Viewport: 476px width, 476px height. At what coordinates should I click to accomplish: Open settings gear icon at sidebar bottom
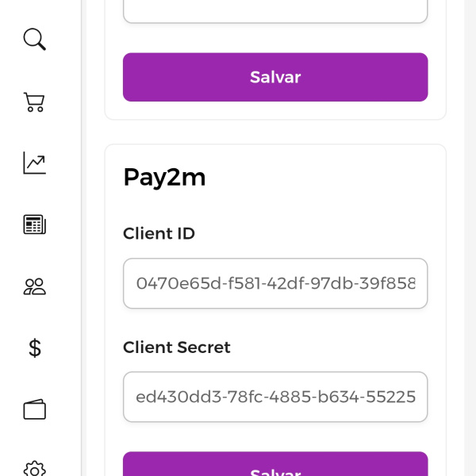(x=34, y=468)
